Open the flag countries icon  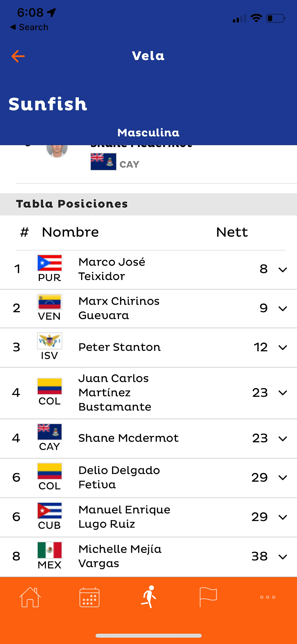point(208,597)
